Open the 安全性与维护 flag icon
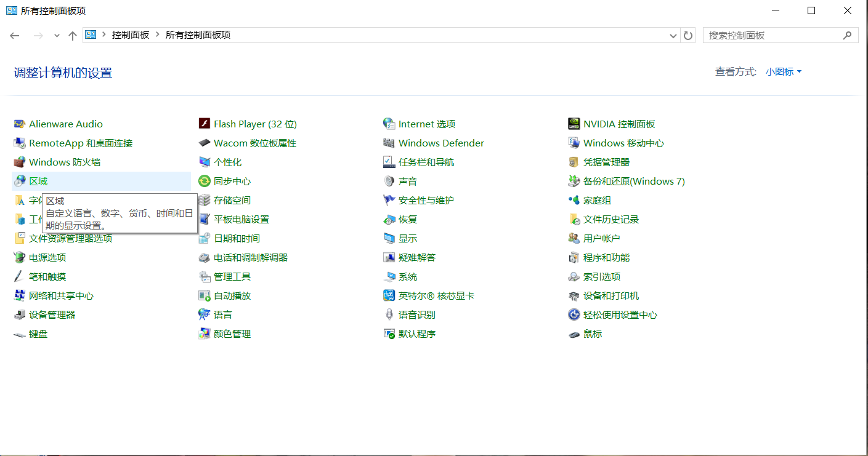 pos(389,200)
